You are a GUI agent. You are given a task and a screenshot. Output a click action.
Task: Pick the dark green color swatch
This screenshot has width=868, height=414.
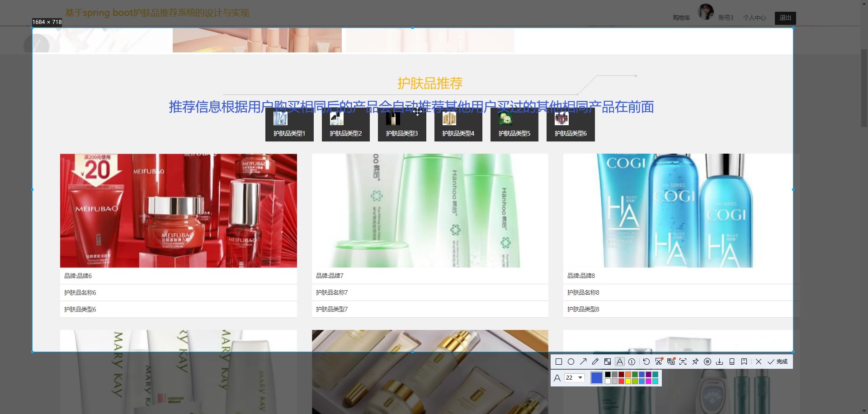(635, 375)
